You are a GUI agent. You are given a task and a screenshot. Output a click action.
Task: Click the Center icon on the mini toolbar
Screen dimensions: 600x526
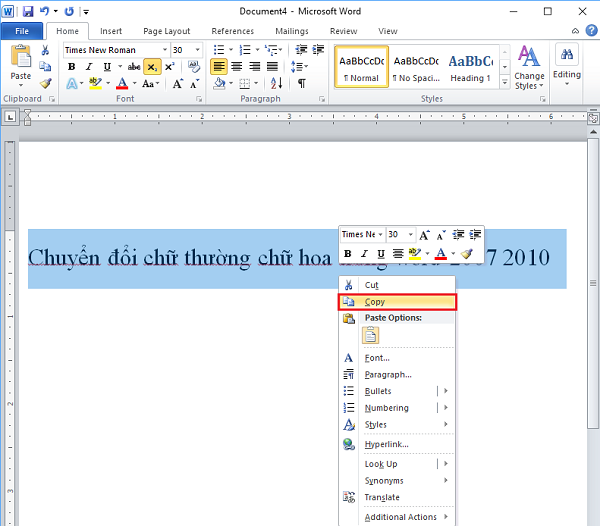pyautogui.click(x=398, y=253)
